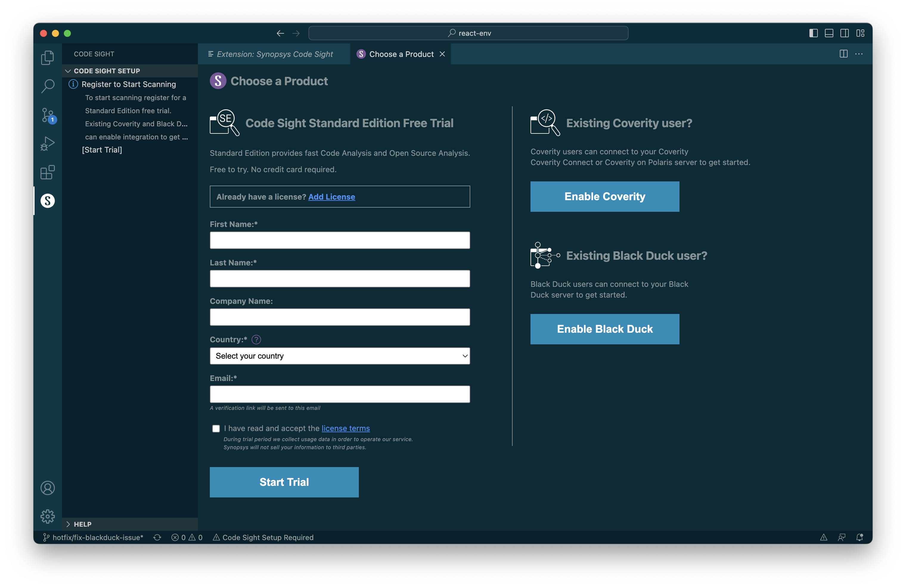
Task: Open the Extensions view icon
Action: 48,172
